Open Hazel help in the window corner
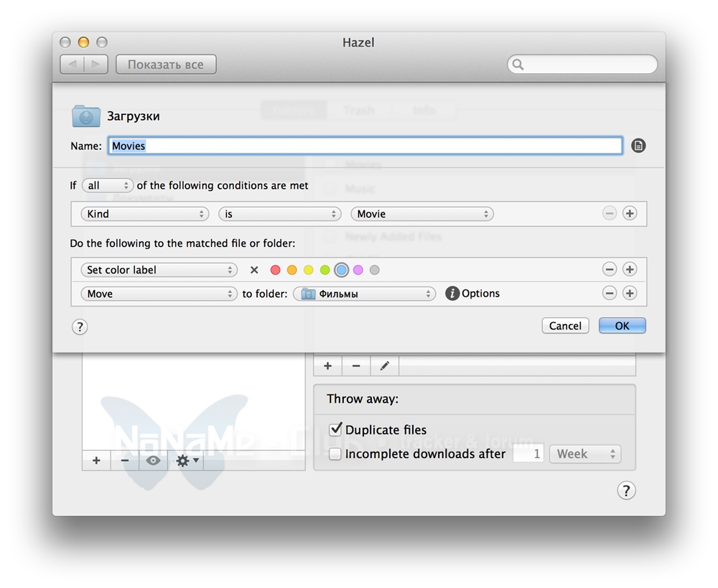 coord(626,490)
